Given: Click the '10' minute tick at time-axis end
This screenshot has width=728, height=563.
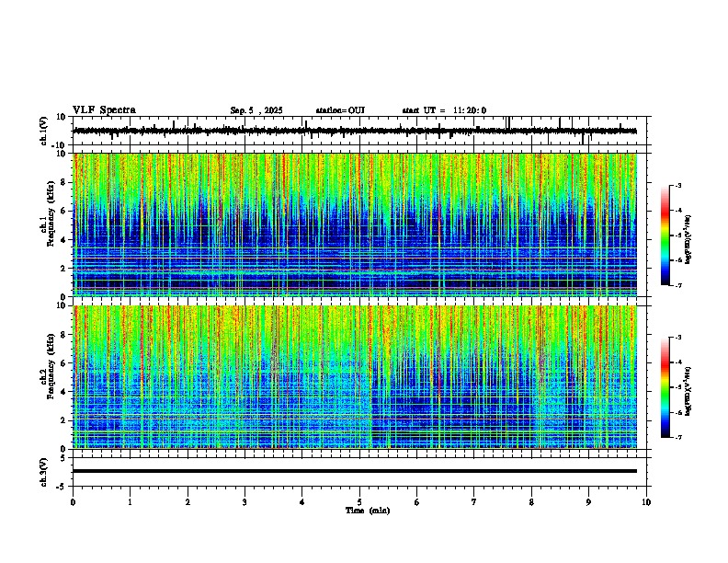Looking at the screenshot, I should (x=646, y=502).
